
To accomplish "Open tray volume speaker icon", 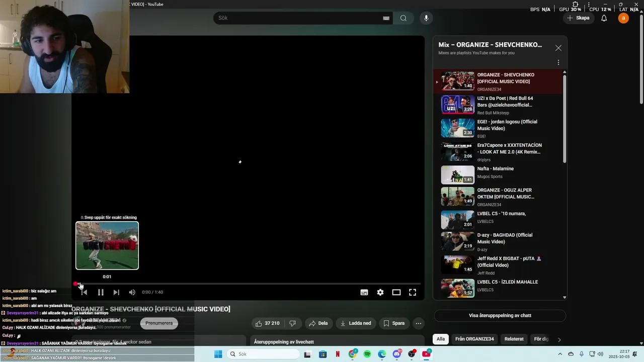I will coord(601,354).
